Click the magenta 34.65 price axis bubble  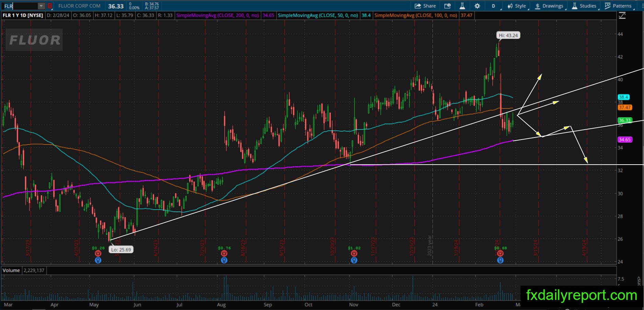point(624,140)
